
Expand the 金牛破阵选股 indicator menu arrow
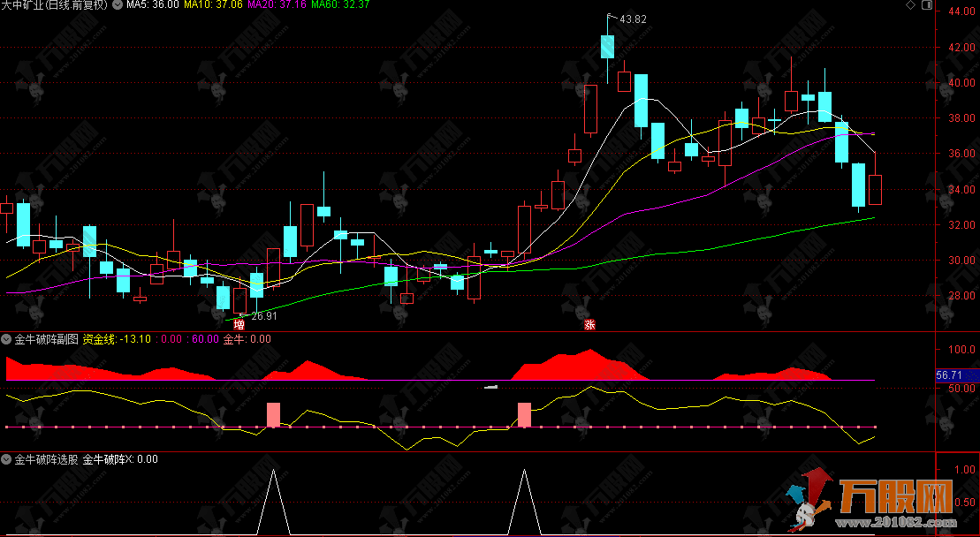point(7,459)
